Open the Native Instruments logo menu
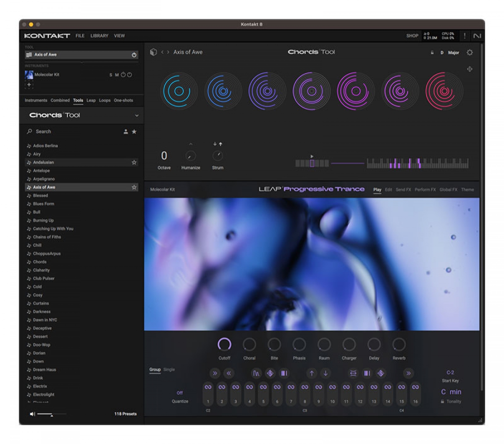The width and height of the screenshot is (504, 444). 477,36
